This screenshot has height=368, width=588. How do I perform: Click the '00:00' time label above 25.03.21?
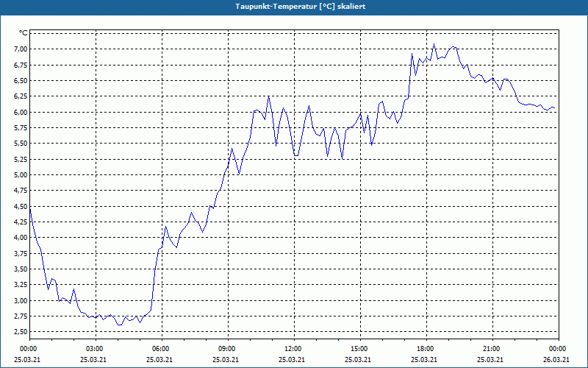click(x=28, y=349)
